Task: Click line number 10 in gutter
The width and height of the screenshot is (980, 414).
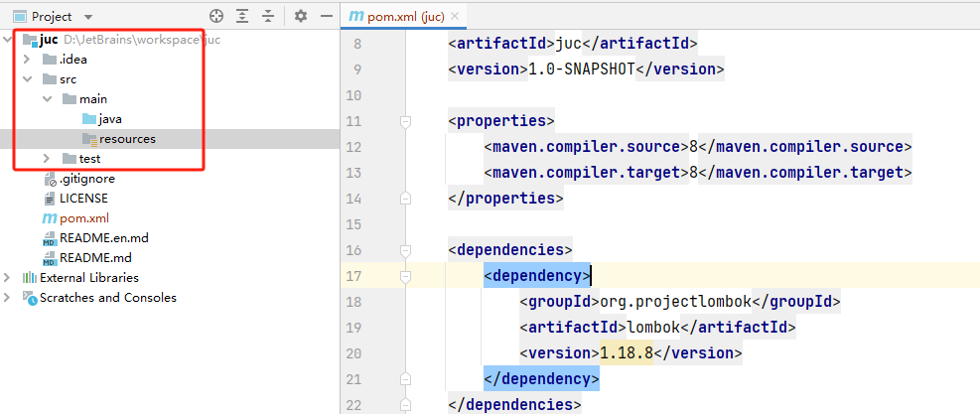Action: pos(352,95)
